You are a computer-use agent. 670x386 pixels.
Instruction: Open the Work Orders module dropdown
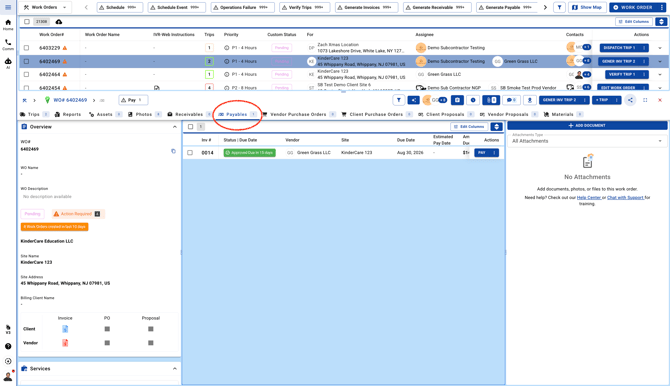click(45, 7)
